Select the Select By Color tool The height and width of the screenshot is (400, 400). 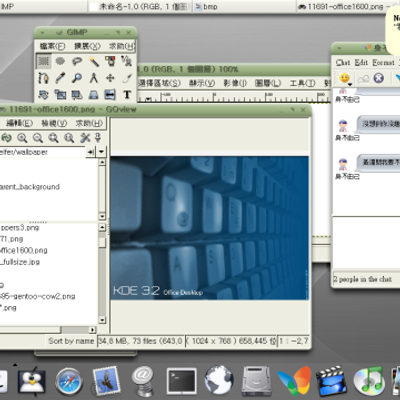coord(110,61)
